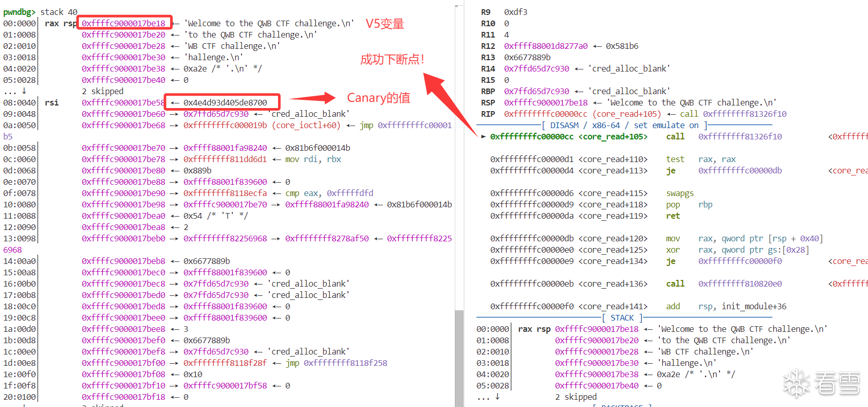
Task: Click 0x7ffd65d7c930 on stack row 16:00b0
Action: tap(216, 284)
